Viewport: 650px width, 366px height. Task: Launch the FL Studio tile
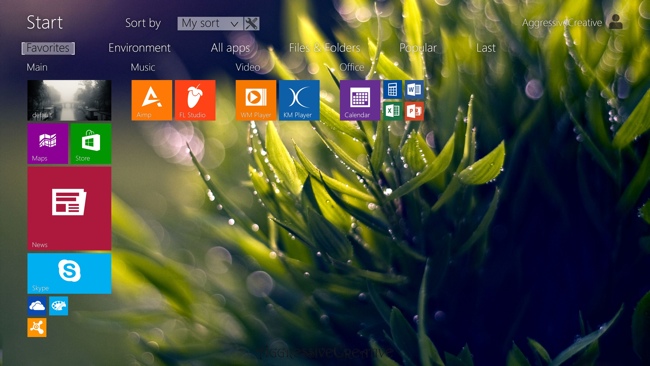195,100
